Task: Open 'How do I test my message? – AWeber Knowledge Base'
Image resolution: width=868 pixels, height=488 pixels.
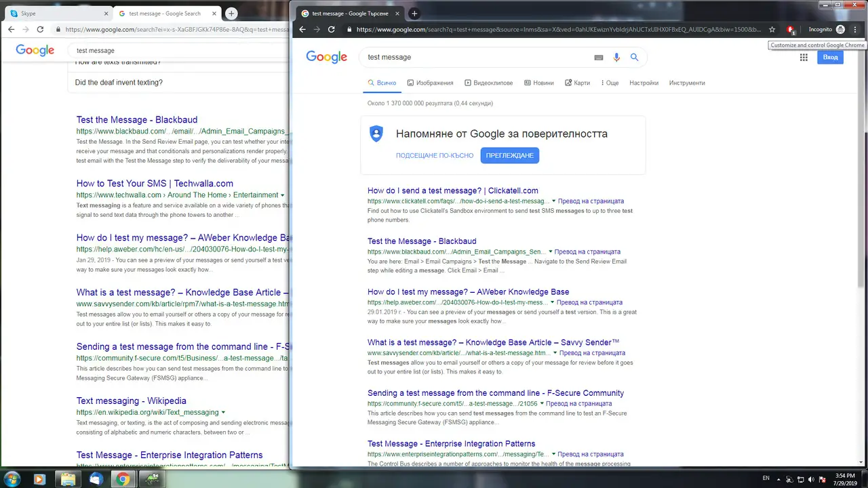Action: coord(469,292)
